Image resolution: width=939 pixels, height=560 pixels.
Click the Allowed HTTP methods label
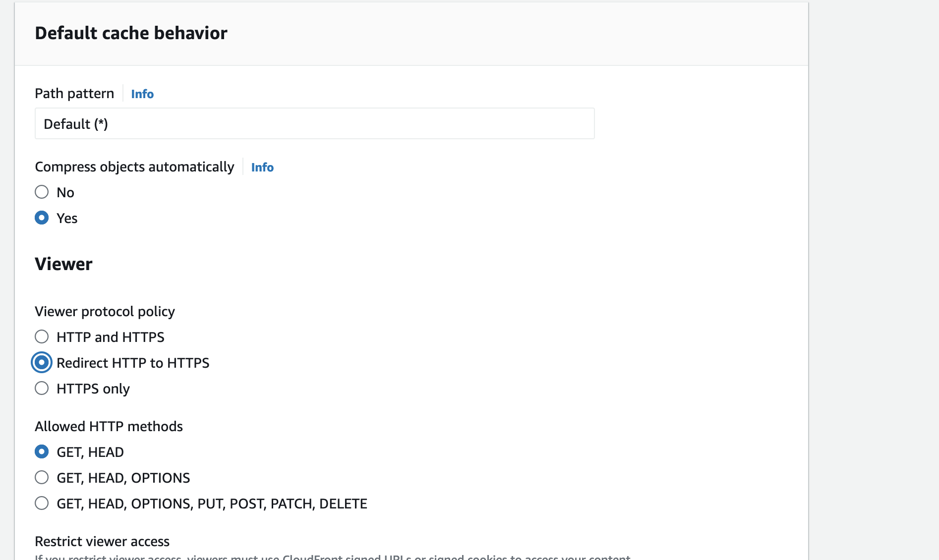coord(109,427)
